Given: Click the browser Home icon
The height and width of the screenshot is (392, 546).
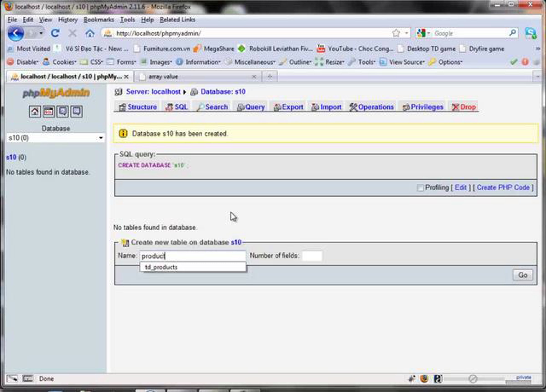Looking at the screenshot, I should click(90, 33).
